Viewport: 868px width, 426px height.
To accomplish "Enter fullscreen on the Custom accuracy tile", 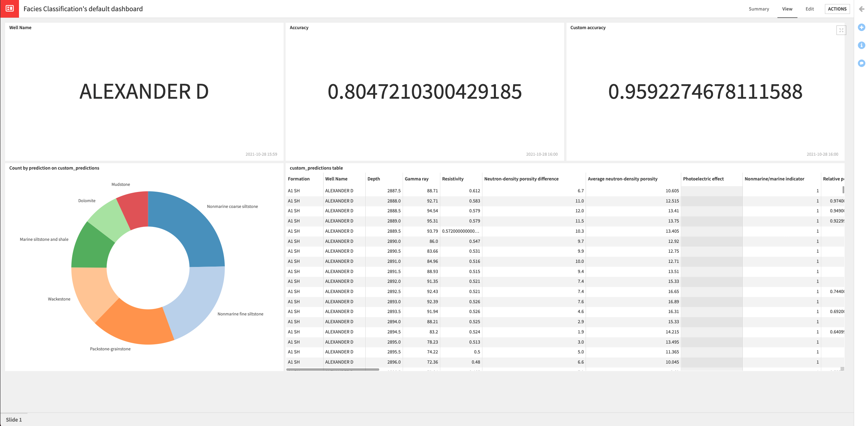I will click(x=842, y=30).
